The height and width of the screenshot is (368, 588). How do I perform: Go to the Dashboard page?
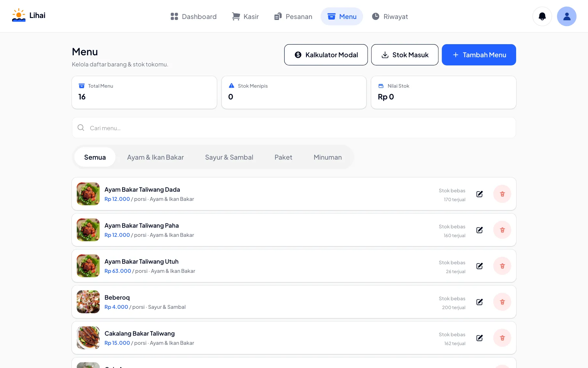click(193, 16)
